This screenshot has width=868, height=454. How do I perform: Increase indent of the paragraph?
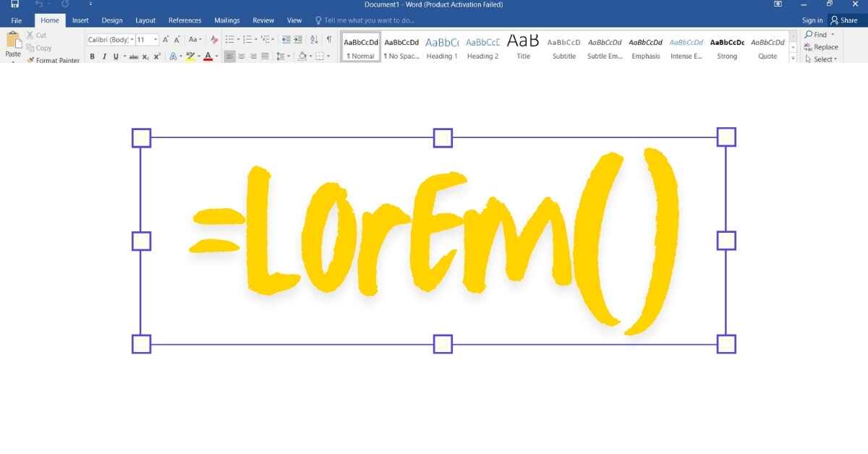pos(298,40)
